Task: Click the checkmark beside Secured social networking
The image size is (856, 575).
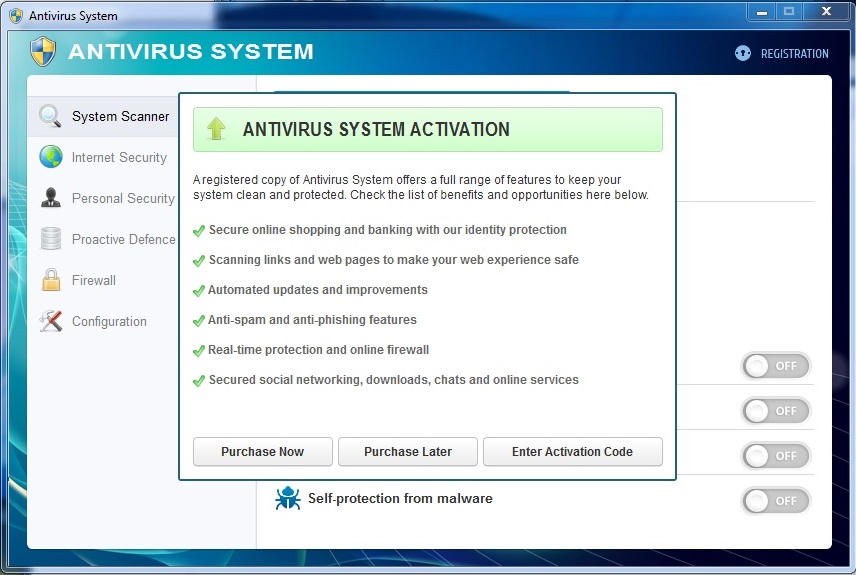Action: pos(199,381)
